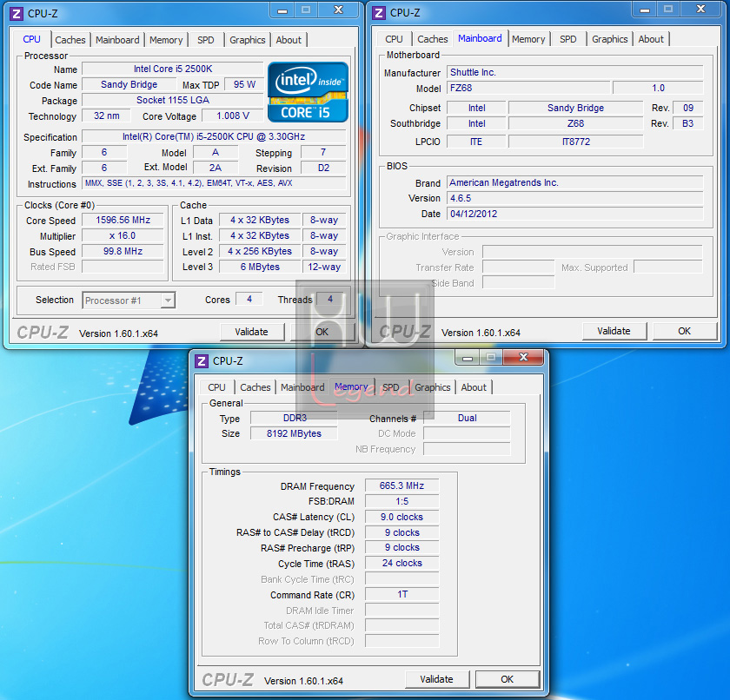Click the BIOS Brand 'American Megatrends Inc.'
This screenshot has height=700, width=730.
pos(575,182)
